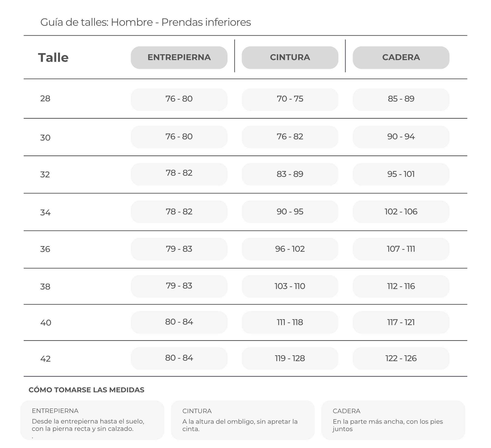This screenshot has width=491, height=448.
Task: Select the CINTURA column header pill
Action: coord(290,57)
